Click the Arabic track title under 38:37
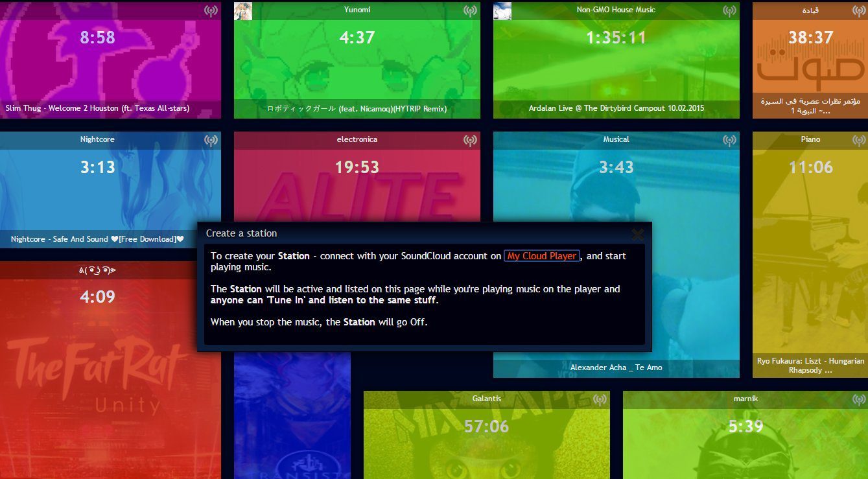The width and height of the screenshot is (868, 479). tap(810, 106)
